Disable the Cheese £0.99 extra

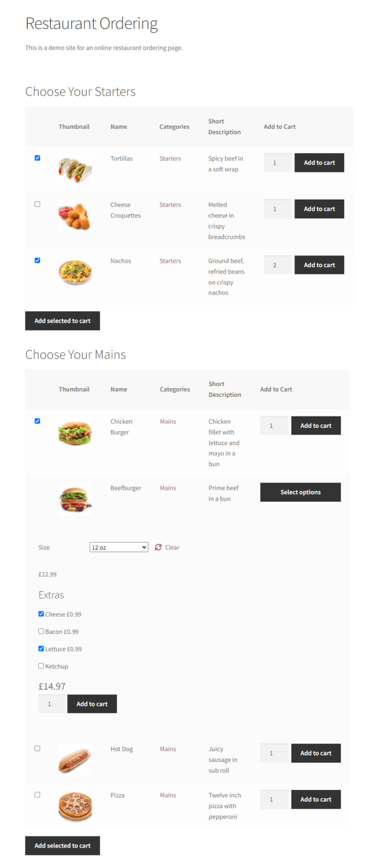point(41,614)
